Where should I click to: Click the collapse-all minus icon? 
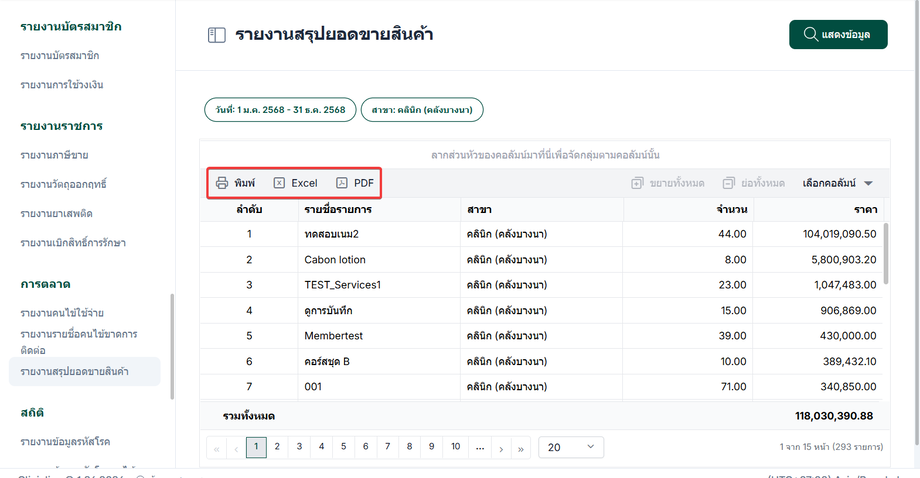pos(728,183)
